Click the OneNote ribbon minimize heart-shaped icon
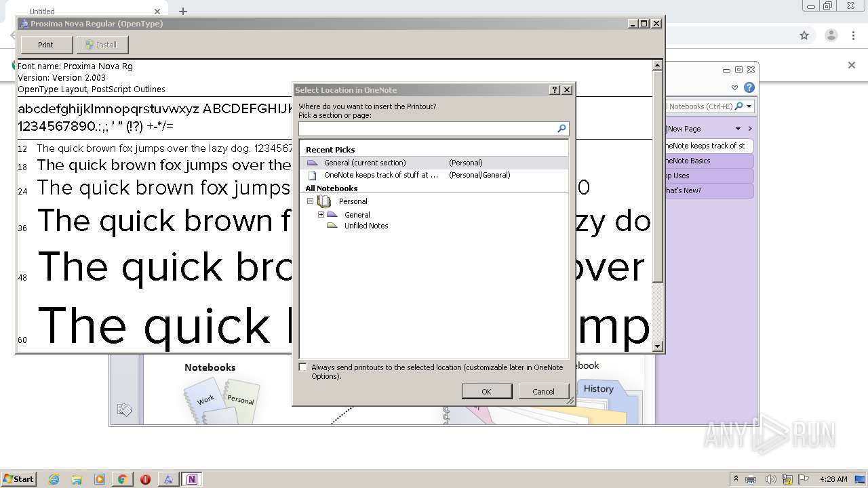868x488 pixels. pyautogui.click(x=734, y=87)
